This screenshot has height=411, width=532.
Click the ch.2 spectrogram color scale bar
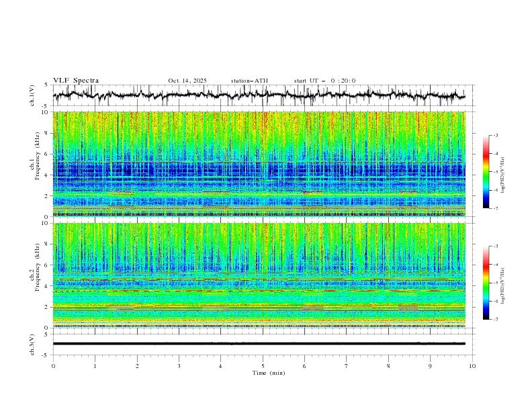[486, 283]
